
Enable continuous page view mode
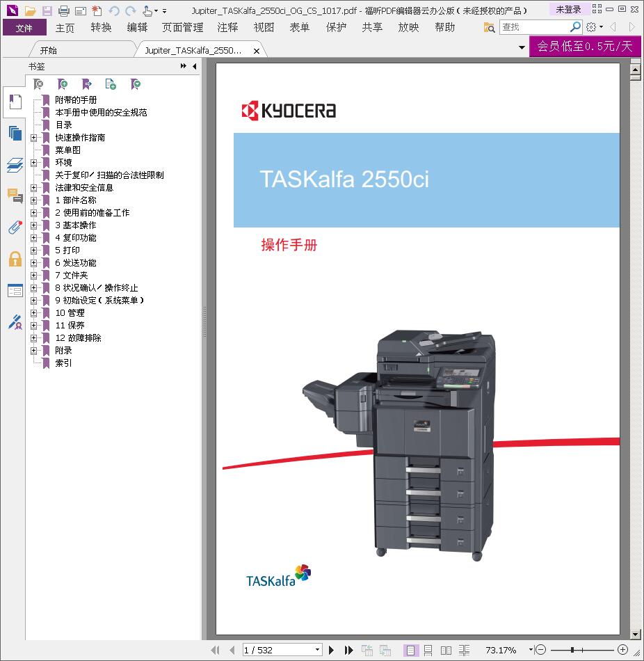(428, 650)
